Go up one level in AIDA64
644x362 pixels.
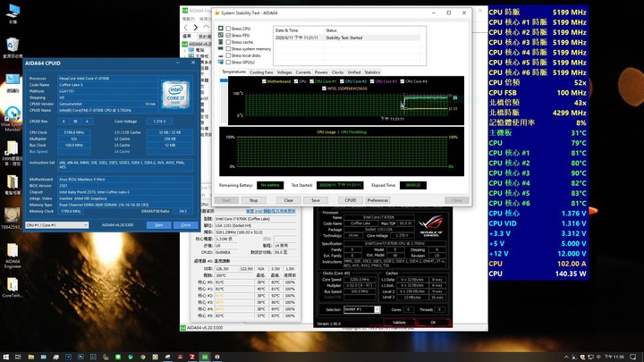point(207,27)
